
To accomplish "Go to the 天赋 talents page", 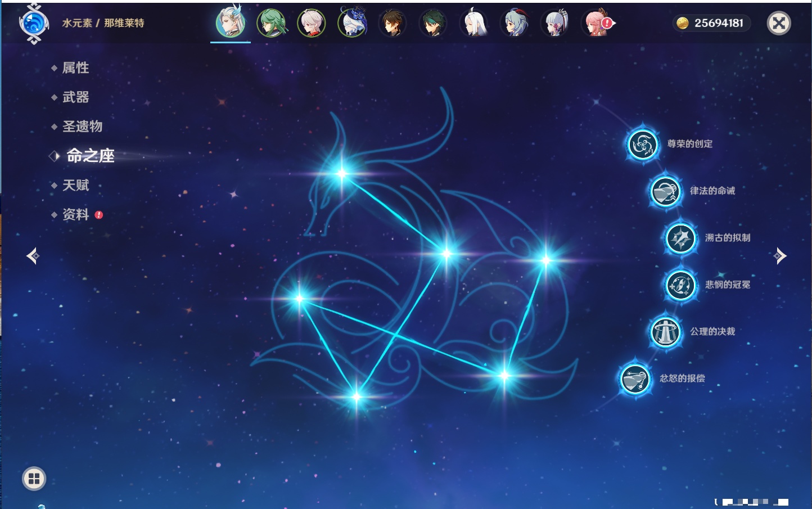I will 75,185.
